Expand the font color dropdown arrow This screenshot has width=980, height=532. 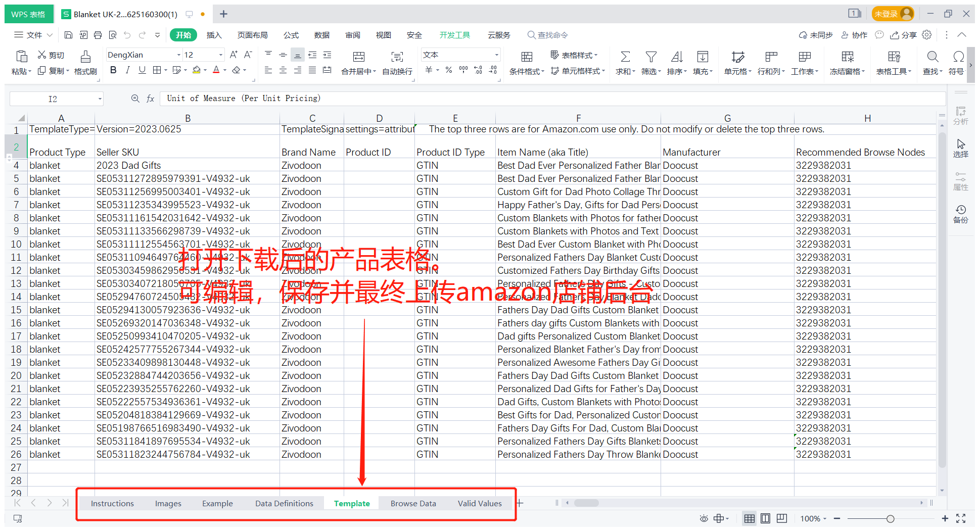pos(224,70)
